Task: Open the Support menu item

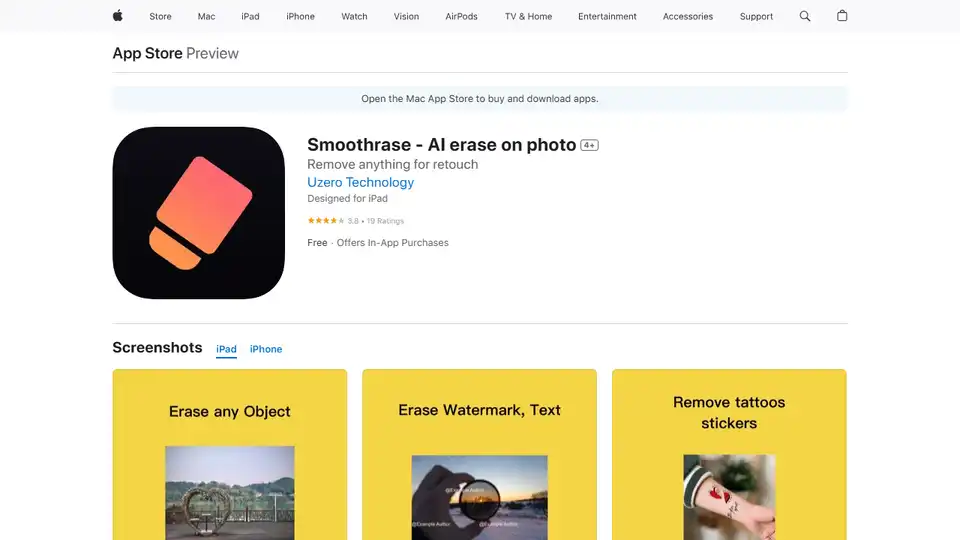Action: pyautogui.click(x=756, y=17)
